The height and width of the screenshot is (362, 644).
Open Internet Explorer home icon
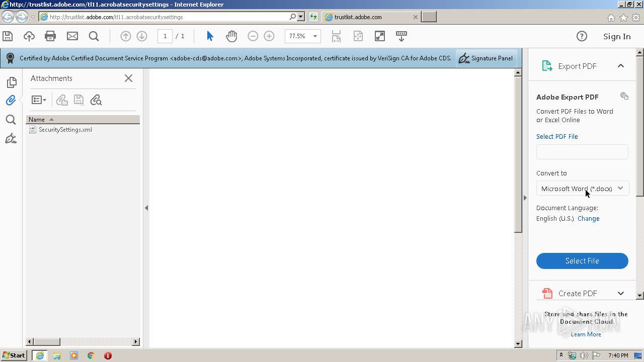(x=611, y=18)
